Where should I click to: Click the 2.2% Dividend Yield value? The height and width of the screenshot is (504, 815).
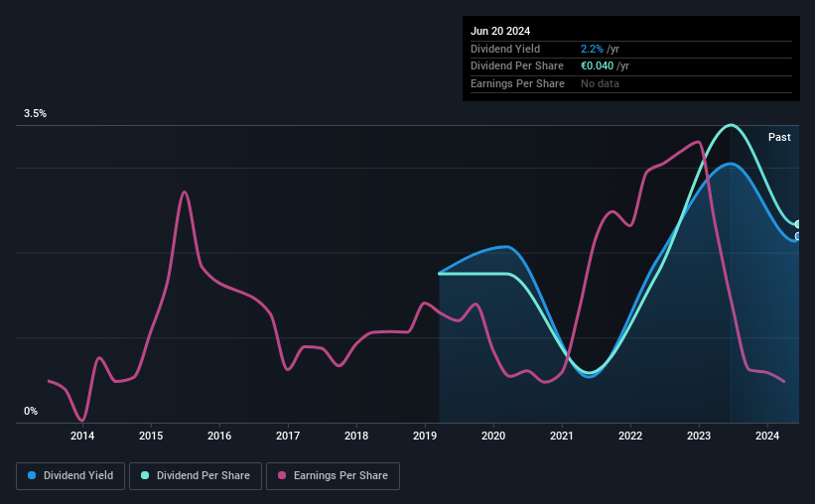(592, 49)
